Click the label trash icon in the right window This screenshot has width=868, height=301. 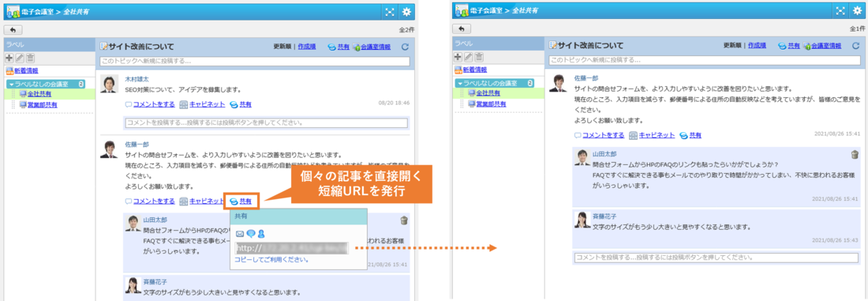click(479, 57)
